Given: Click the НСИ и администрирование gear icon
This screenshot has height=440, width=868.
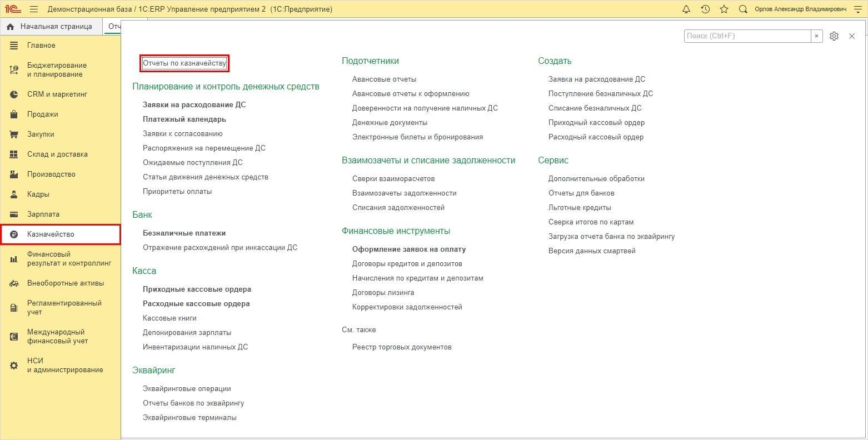Looking at the screenshot, I should click(x=14, y=366).
